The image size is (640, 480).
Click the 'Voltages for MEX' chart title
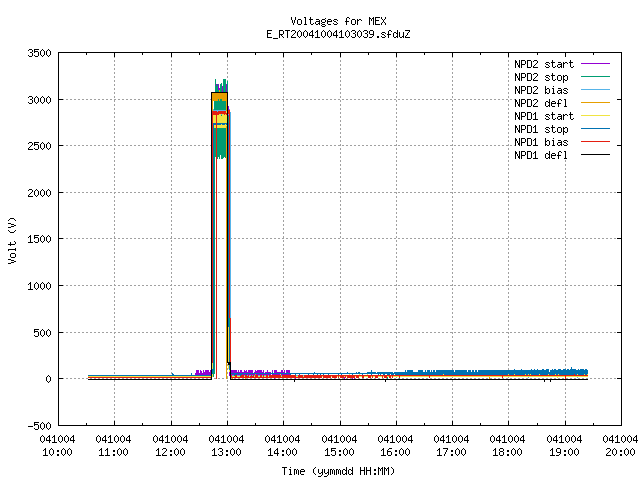[338, 21]
